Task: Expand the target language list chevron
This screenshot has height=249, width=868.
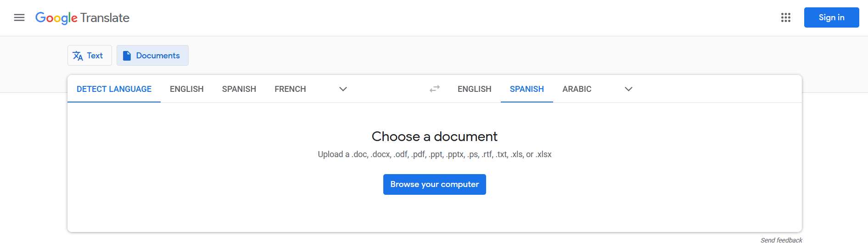Action: tap(628, 89)
